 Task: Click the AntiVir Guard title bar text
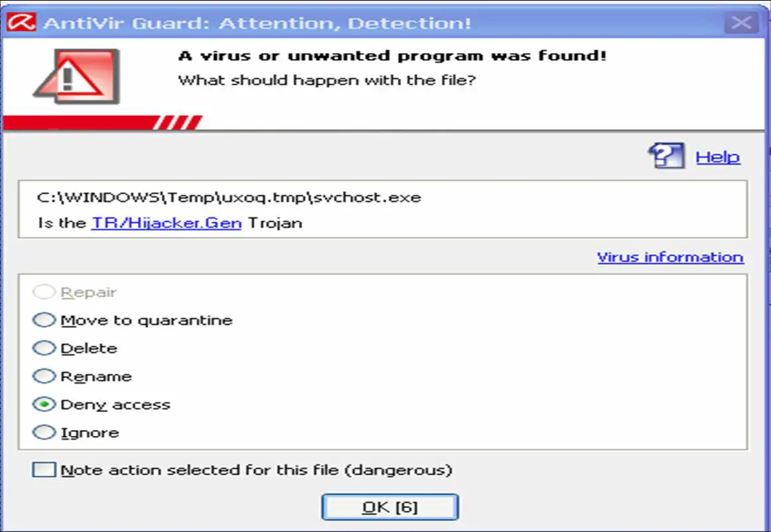click(257, 23)
